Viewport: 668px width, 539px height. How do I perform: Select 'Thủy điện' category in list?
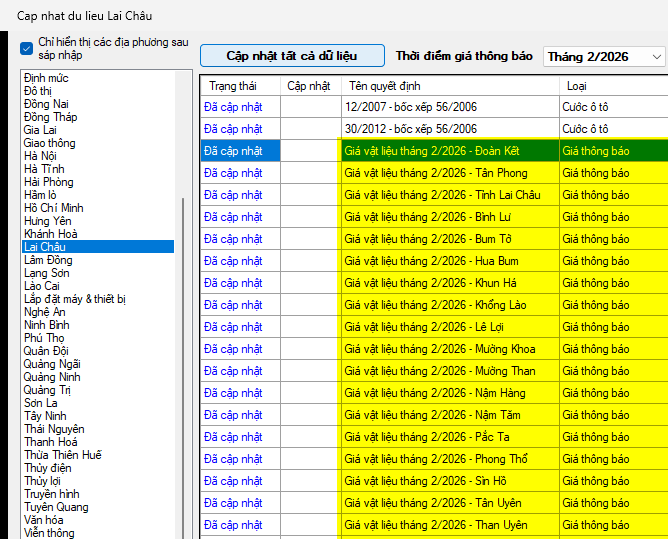[x=48, y=468]
